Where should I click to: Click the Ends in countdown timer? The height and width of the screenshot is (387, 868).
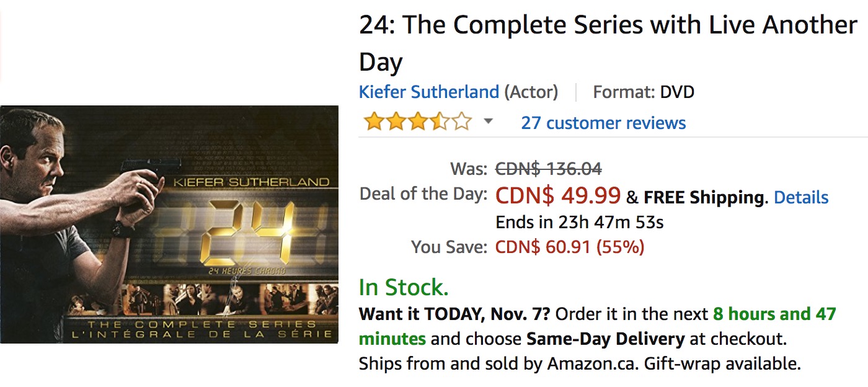tap(579, 222)
